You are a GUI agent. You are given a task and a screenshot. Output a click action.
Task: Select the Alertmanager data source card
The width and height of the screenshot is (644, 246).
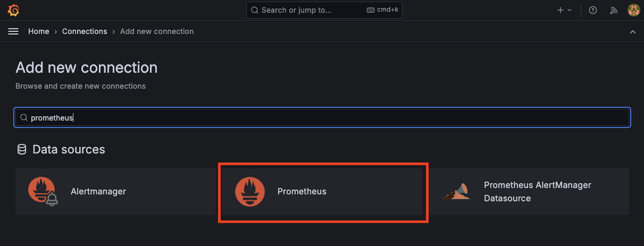point(115,192)
